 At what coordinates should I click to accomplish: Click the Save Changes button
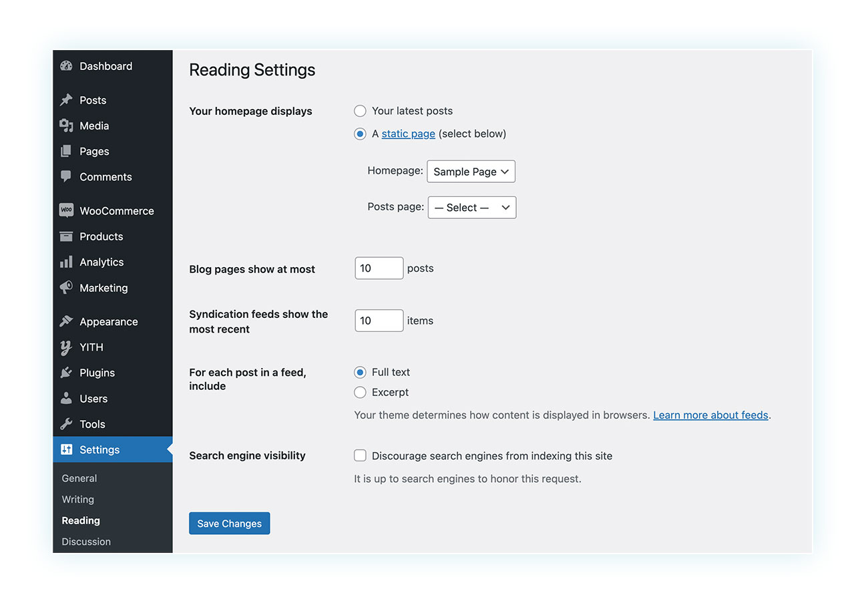click(229, 524)
